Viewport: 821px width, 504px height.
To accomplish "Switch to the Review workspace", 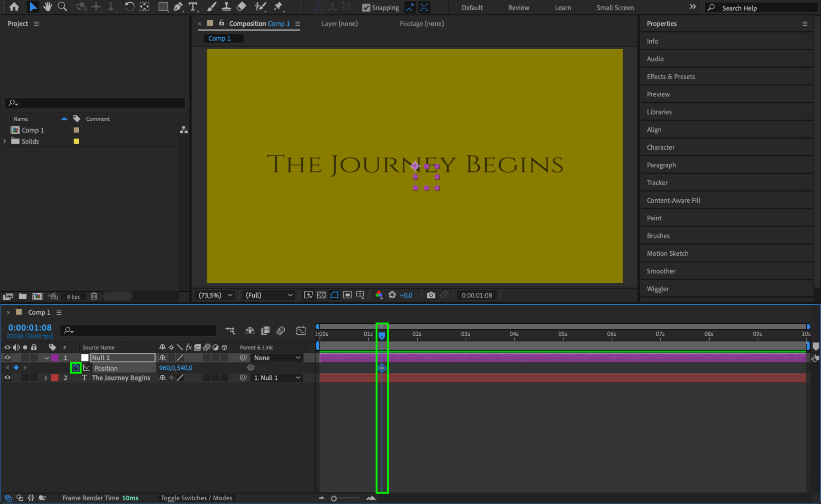I will 518,7.
